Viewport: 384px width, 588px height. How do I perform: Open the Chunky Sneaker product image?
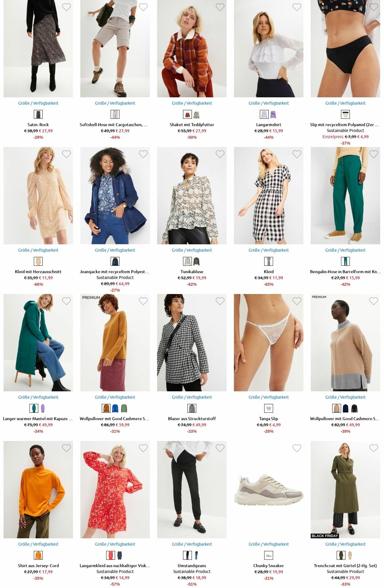tap(268, 489)
